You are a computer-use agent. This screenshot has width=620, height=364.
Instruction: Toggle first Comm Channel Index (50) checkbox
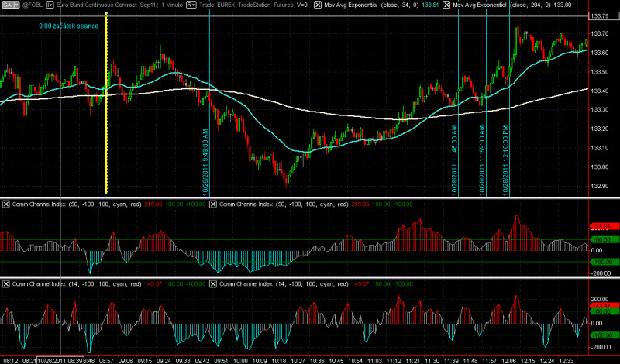(x=6, y=204)
